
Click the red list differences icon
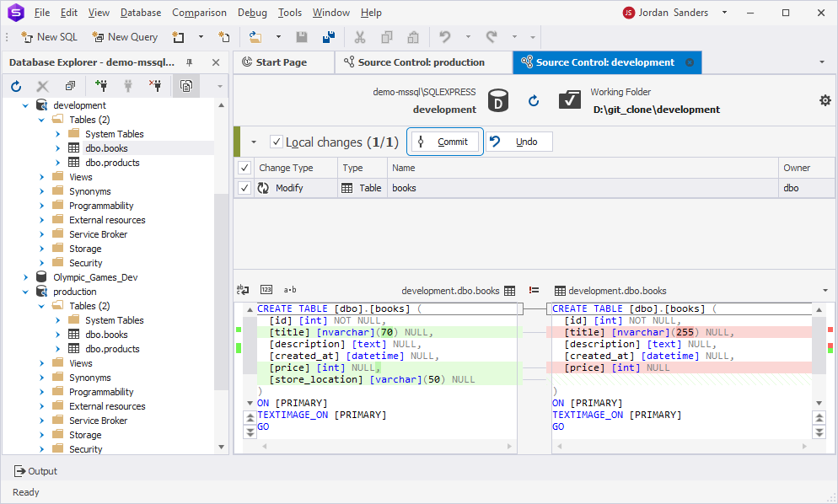pyautogui.click(x=534, y=290)
